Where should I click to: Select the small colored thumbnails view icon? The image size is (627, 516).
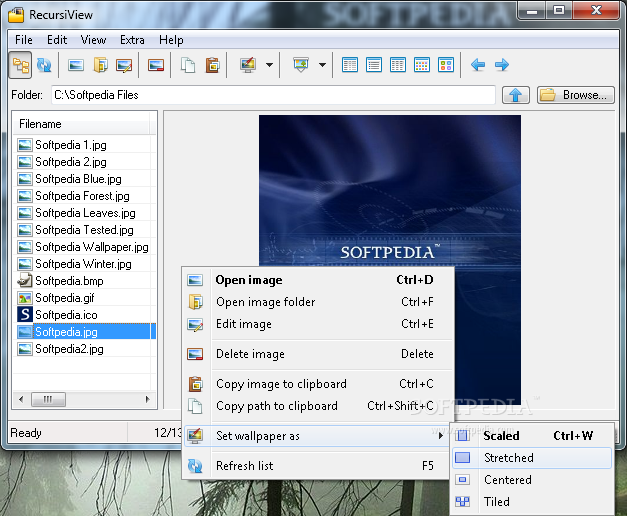422,65
